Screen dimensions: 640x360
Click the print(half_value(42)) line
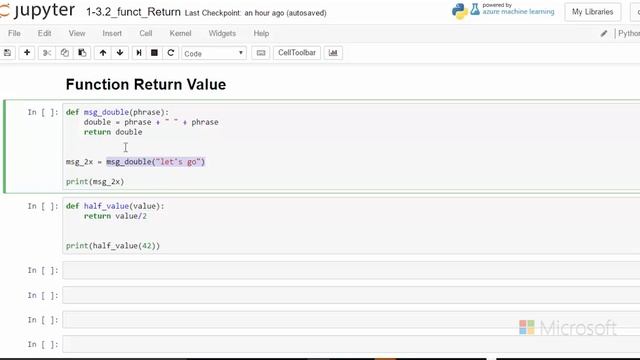(113, 246)
